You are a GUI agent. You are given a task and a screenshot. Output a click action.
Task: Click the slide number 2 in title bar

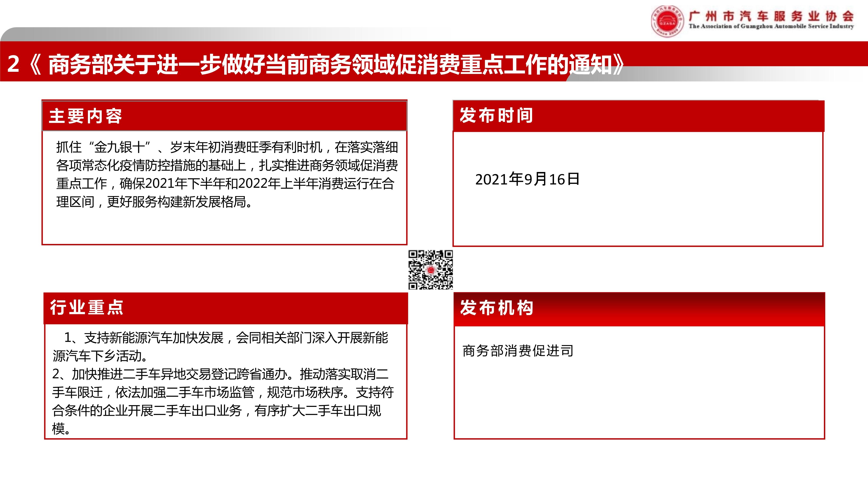pos(13,64)
